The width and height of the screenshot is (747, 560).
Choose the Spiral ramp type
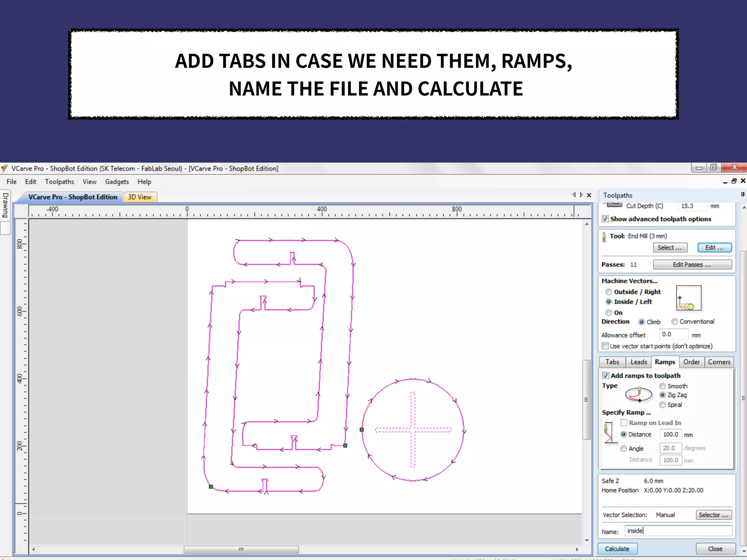pyautogui.click(x=662, y=405)
